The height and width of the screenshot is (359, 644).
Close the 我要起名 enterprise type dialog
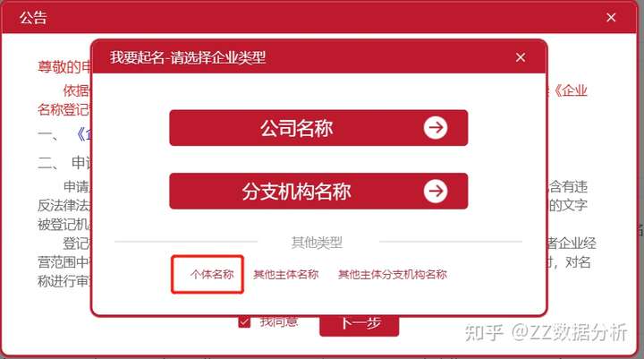pyautogui.click(x=521, y=57)
